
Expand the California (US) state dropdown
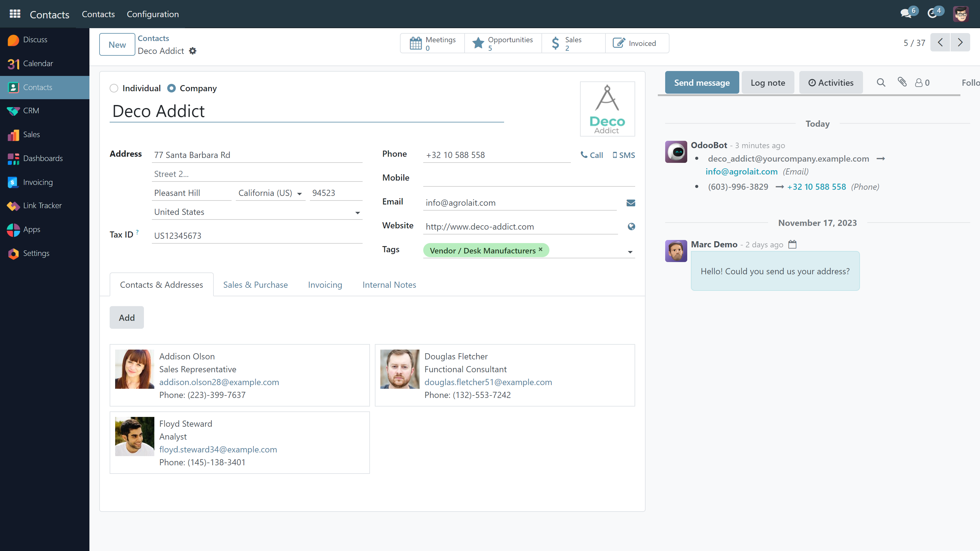point(300,194)
